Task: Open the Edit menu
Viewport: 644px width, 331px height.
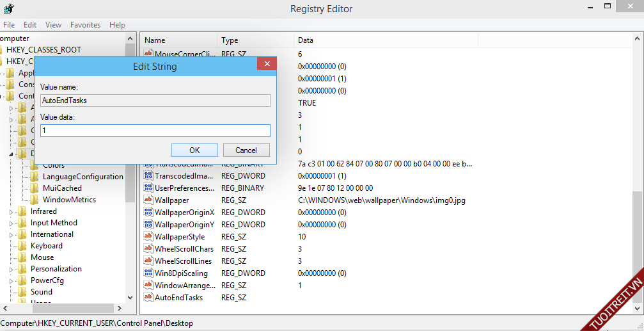Action: click(30, 25)
